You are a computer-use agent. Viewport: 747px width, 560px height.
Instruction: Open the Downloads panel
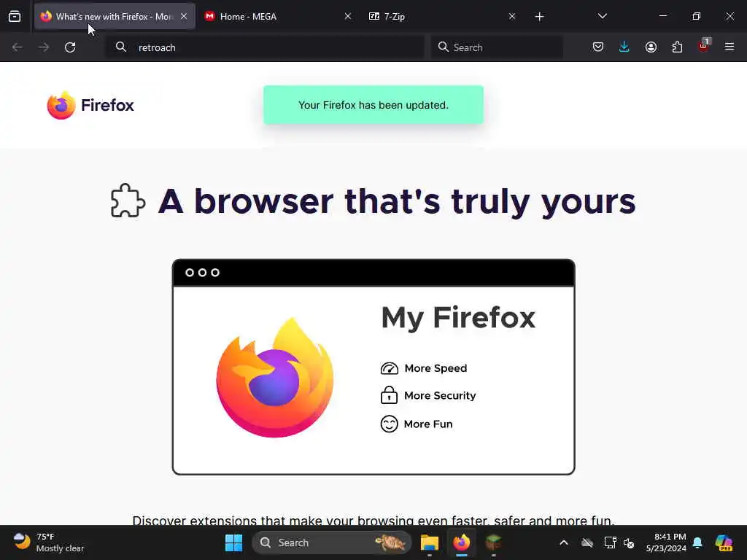click(624, 47)
